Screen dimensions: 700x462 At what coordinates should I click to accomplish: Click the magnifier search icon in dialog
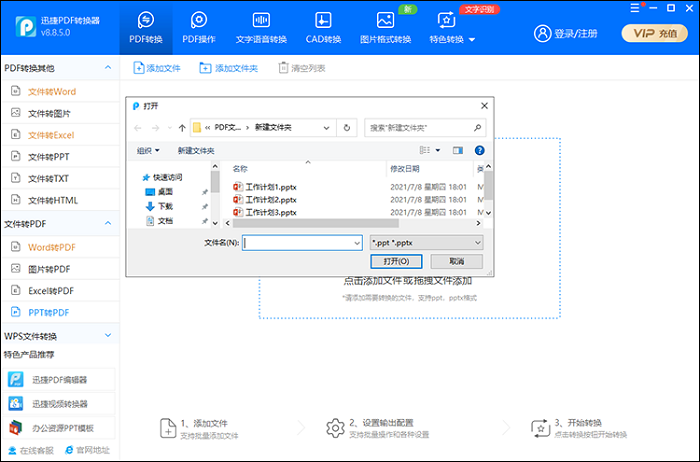coord(477,128)
